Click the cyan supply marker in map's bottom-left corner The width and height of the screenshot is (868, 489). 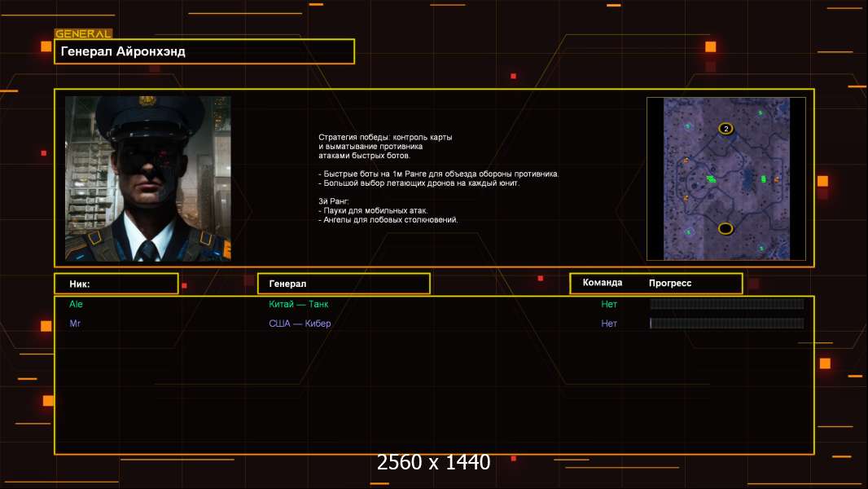click(x=688, y=232)
